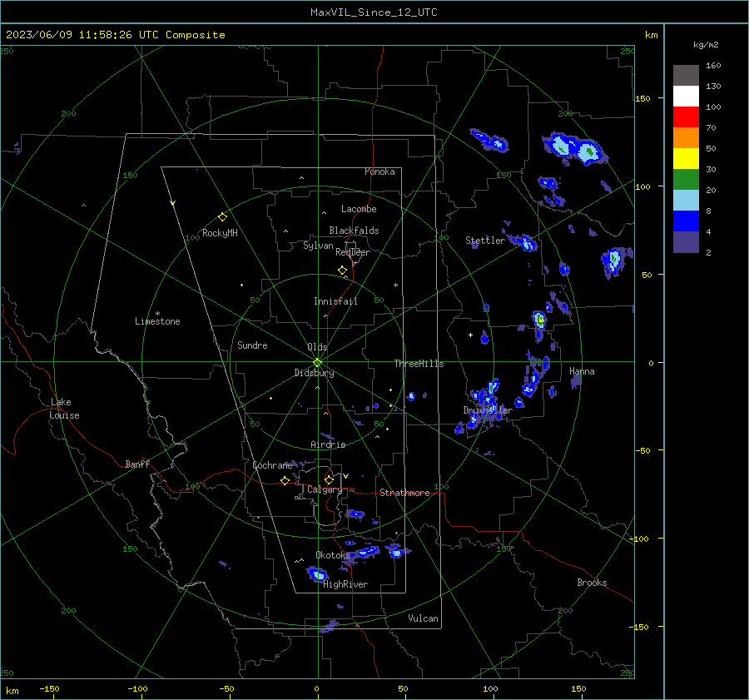The image size is (749, 700).
Task: Select the asterisk marker east of Innisfail
Action: pyautogui.click(x=395, y=285)
